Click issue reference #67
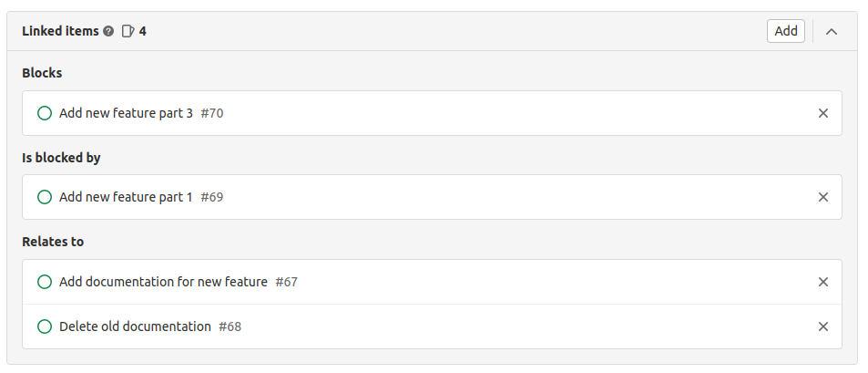 287,282
